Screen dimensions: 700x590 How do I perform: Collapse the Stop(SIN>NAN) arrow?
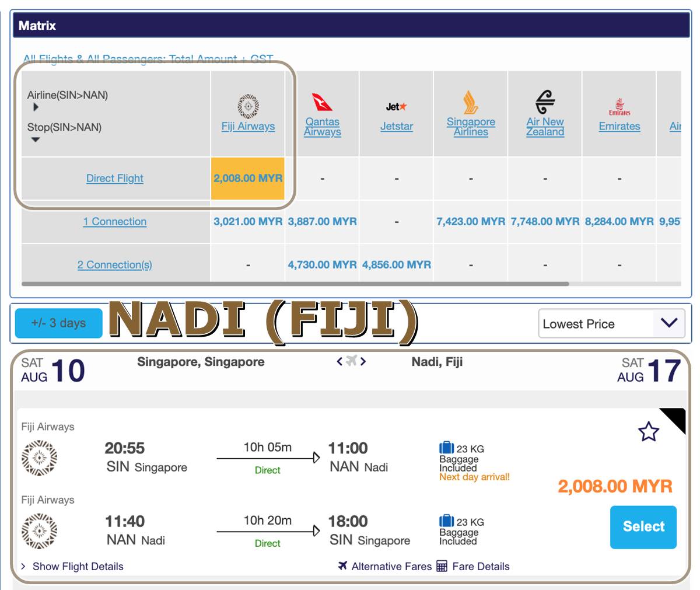[x=36, y=139]
